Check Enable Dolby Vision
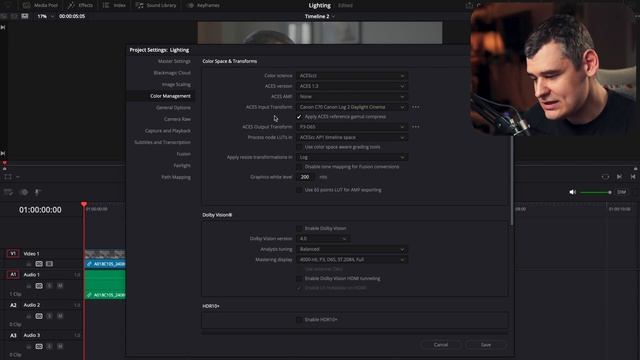Viewport: 640px width, 360px height. pyautogui.click(x=299, y=228)
